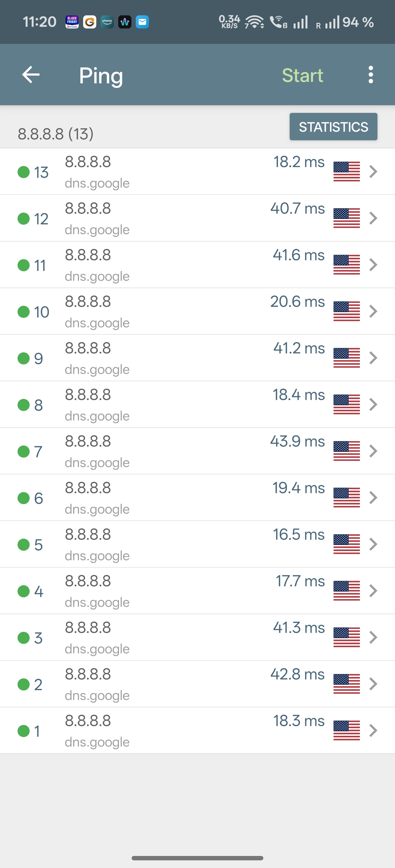
Task: Tap the Wi-Fi icon in status bar
Action: [254, 22]
